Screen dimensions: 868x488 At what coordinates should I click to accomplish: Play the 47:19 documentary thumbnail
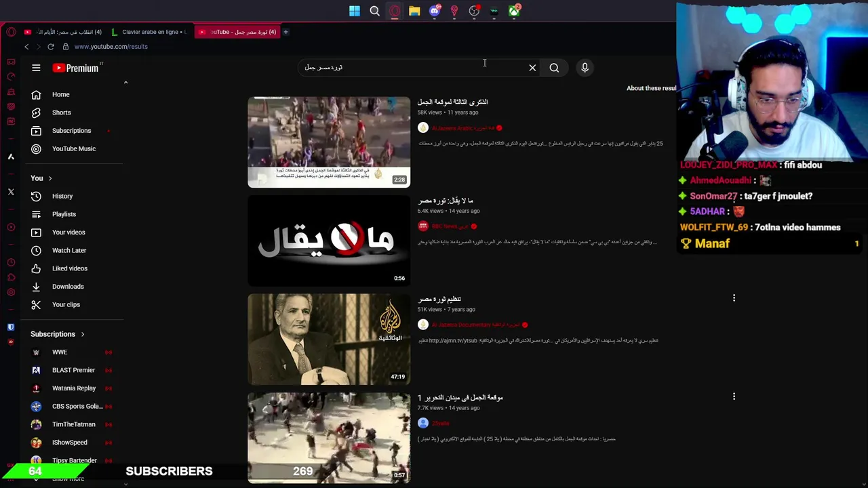point(329,339)
